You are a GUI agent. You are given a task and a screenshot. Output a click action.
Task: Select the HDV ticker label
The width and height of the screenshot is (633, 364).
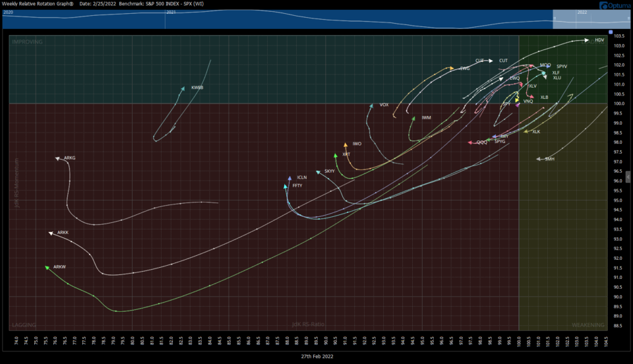point(599,40)
